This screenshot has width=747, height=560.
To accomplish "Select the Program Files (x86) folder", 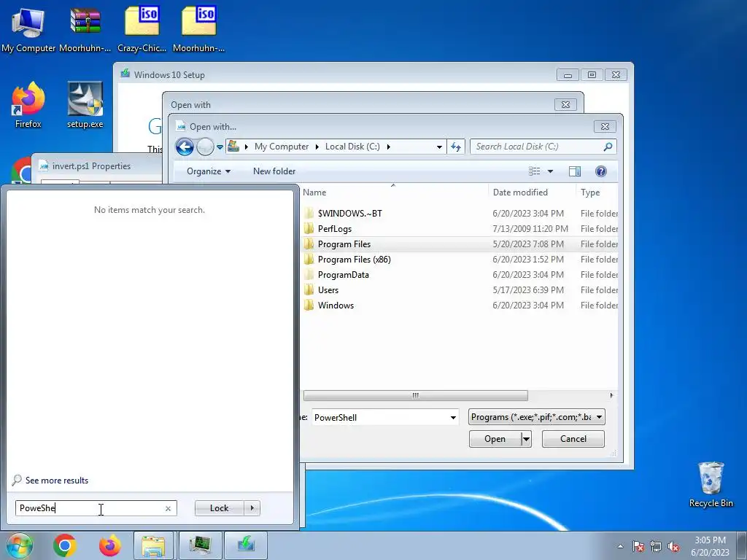I will coord(354,260).
